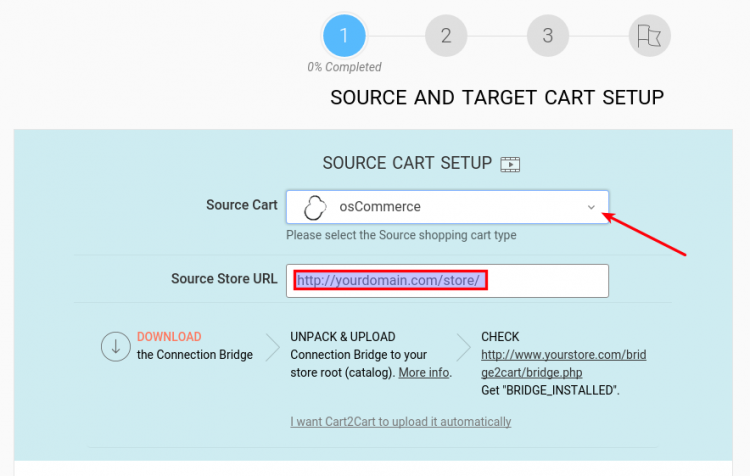Go to step 2 circle
Screen dimensions: 750x476
446,35
